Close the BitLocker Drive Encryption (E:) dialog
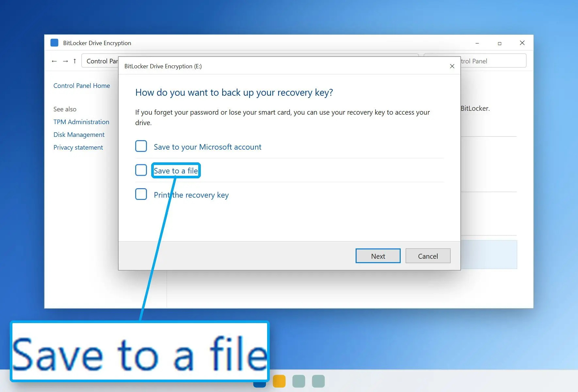 pos(452,66)
